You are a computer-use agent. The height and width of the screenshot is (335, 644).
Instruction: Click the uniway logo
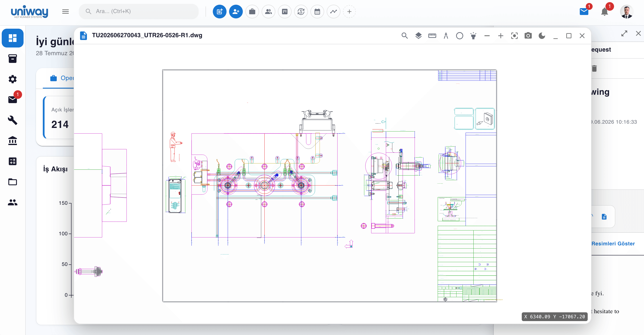30,12
